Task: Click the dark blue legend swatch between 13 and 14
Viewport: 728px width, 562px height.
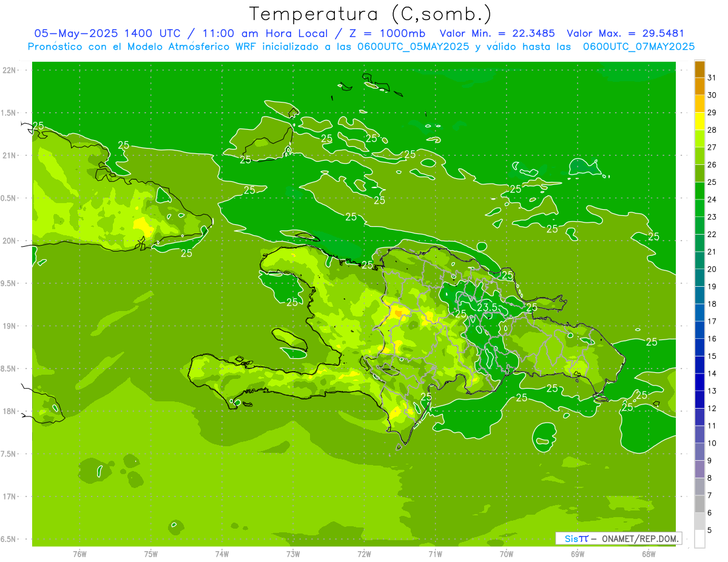Action: tap(699, 382)
